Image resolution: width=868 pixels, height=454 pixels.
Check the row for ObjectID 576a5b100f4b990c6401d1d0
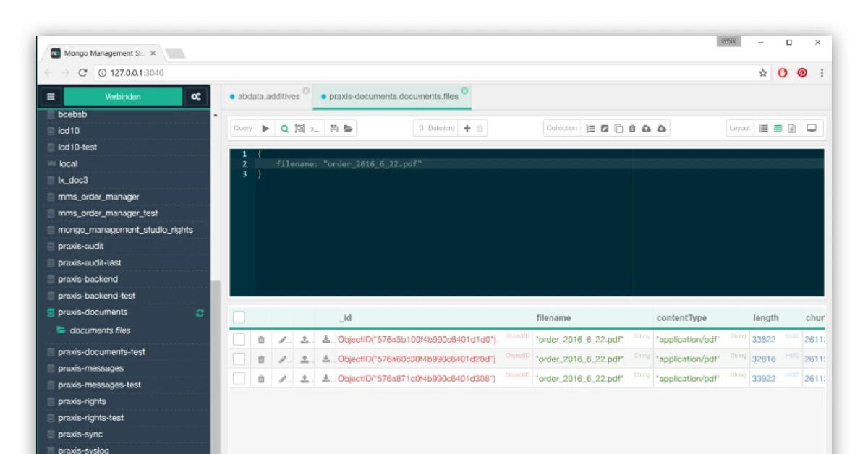pyautogui.click(x=239, y=339)
